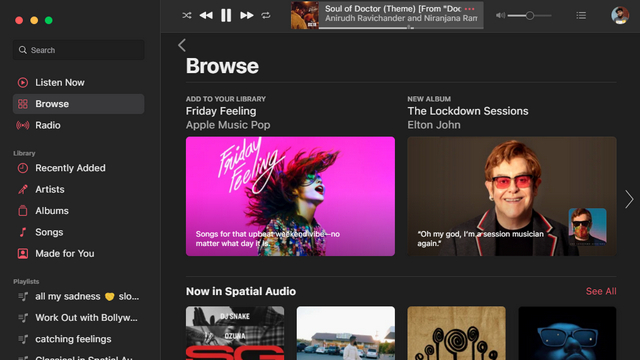This screenshot has width=640, height=360.
Task: Open the DJ Snake Ozuna SG album
Action: pyautogui.click(x=235, y=333)
